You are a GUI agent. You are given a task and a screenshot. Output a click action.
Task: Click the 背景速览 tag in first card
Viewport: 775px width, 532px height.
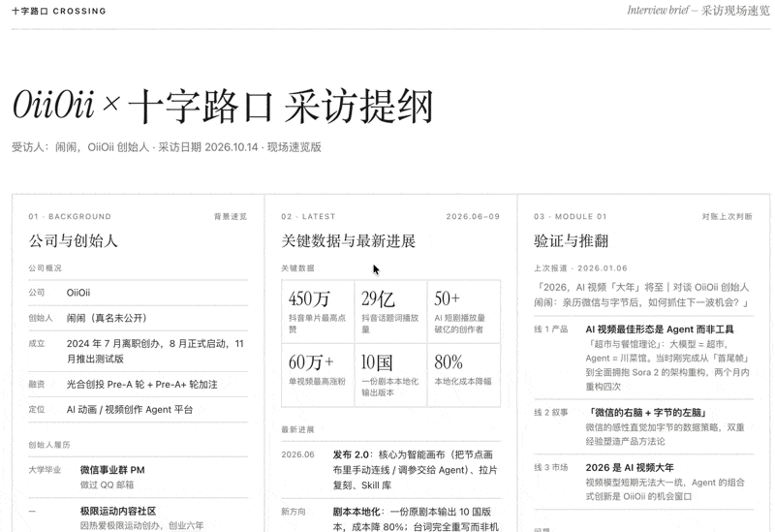[231, 216]
